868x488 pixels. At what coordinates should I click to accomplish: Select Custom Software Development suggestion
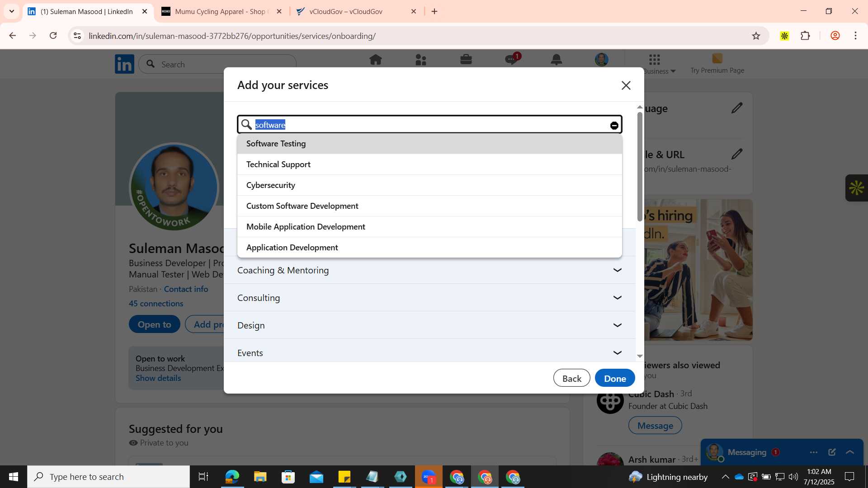point(429,206)
